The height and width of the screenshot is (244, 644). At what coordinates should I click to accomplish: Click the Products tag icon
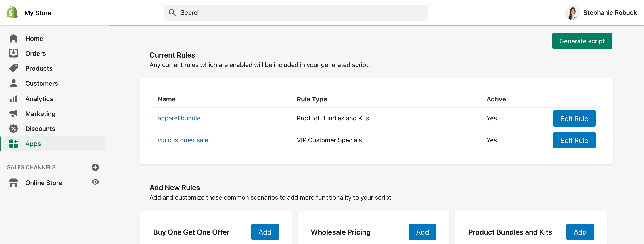[14, 68]
